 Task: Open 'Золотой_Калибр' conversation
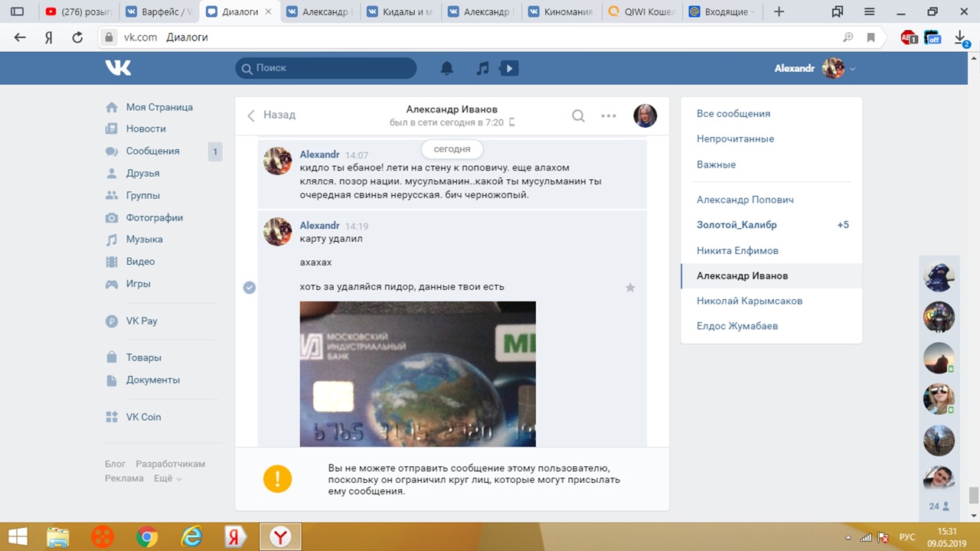pyautogui.click(x=737, y=225)
